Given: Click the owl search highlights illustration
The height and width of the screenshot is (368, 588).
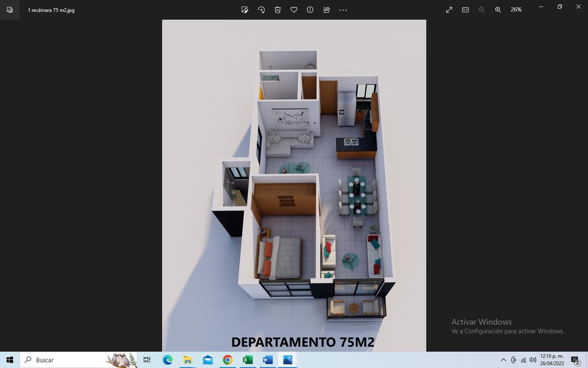Looking at the screenshot, I should (x=122, y=360).
